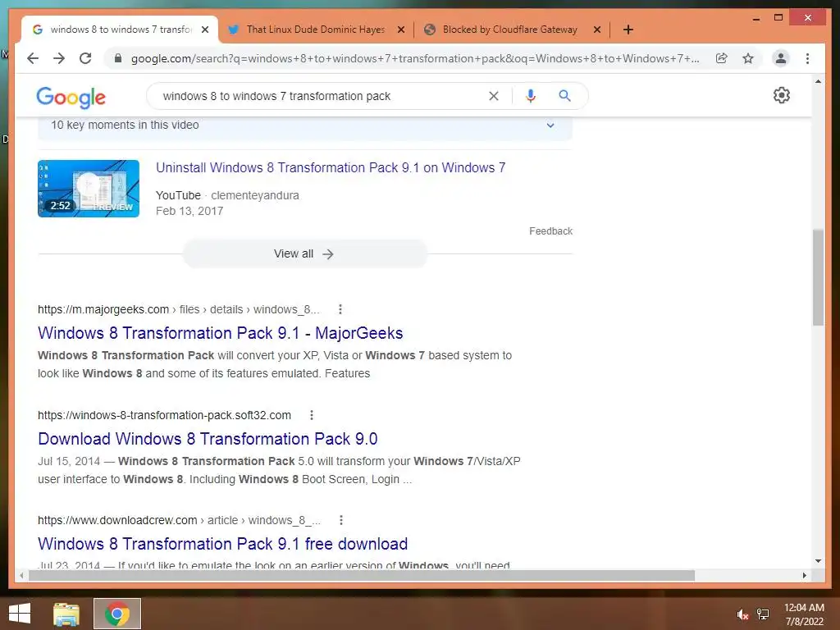The image size is (840, 630).
Task: Open a new browser tab
Action: pyautogui.click(x=628, y=30)
